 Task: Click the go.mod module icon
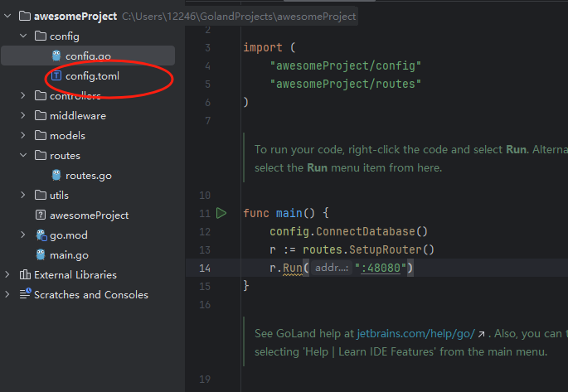click(x=41, y=235)
